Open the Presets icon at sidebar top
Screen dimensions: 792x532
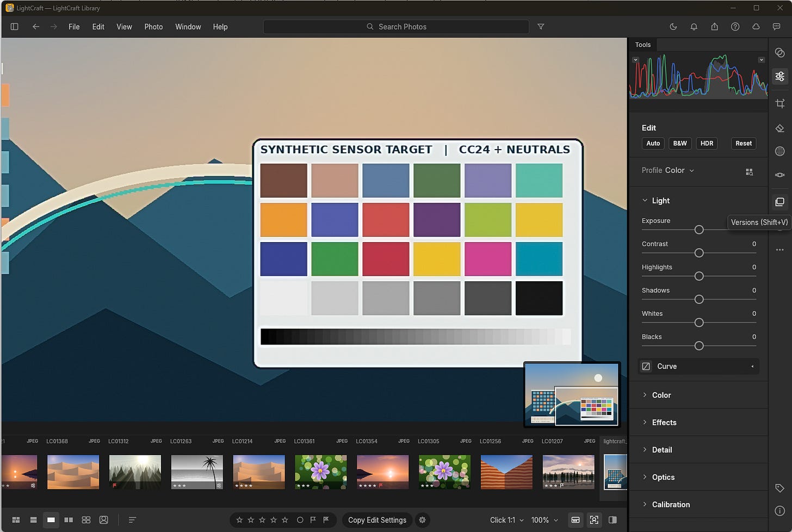pyautogui.click(x=779, y=53)
